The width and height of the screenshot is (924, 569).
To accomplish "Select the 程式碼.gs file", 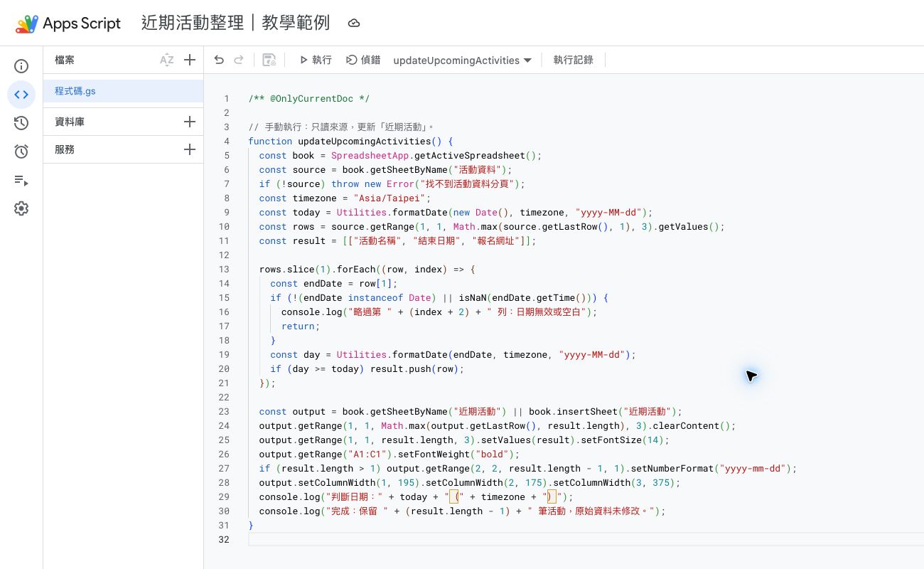I will click(x=123, y=91).
